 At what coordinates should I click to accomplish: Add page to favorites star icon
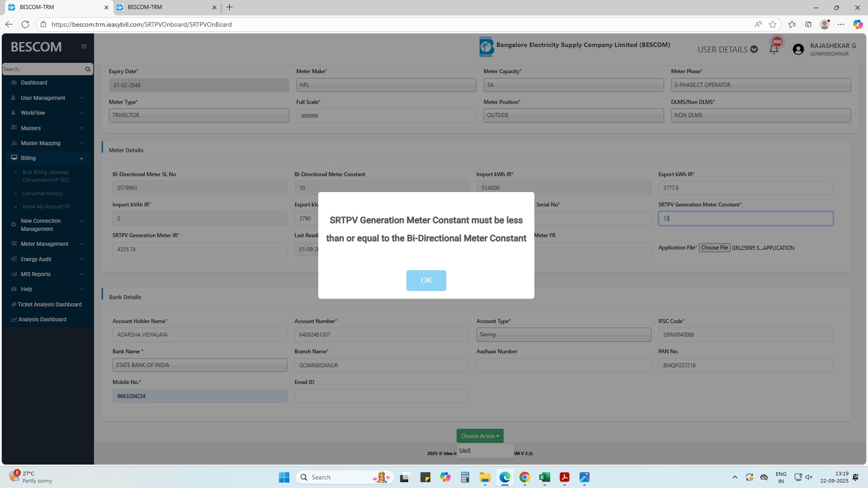773,24
